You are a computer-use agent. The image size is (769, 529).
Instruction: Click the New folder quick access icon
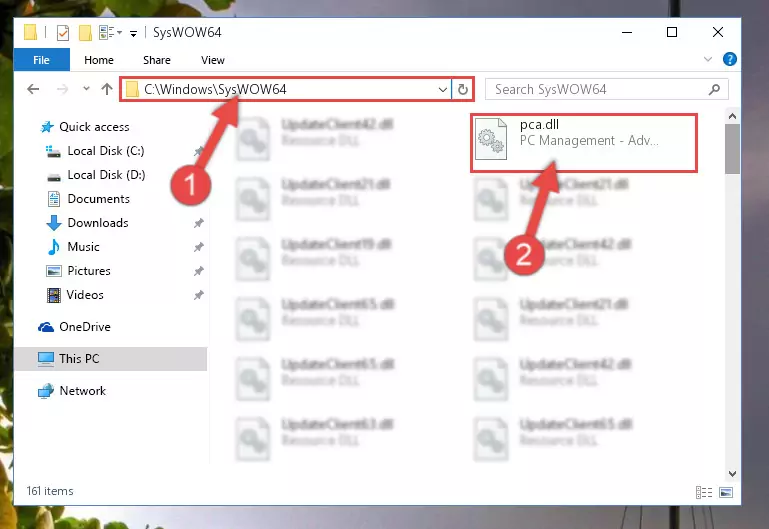tap(85, 33)
